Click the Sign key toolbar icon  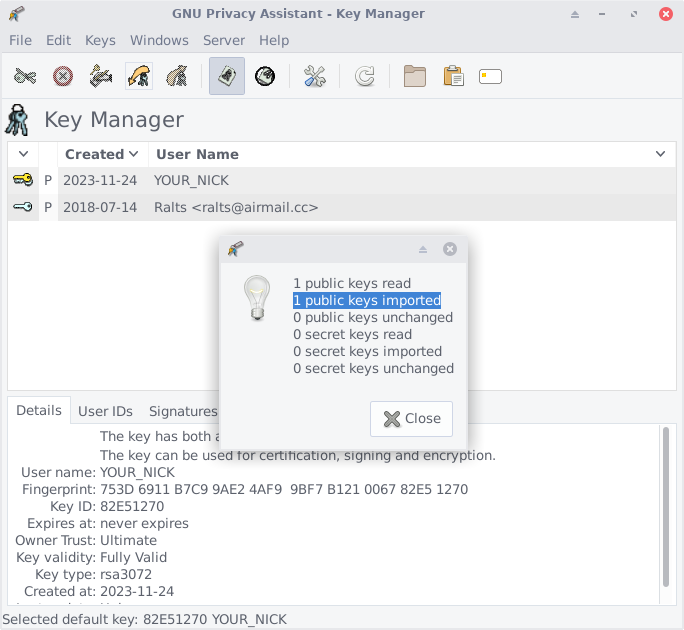(x=101, y=76)
